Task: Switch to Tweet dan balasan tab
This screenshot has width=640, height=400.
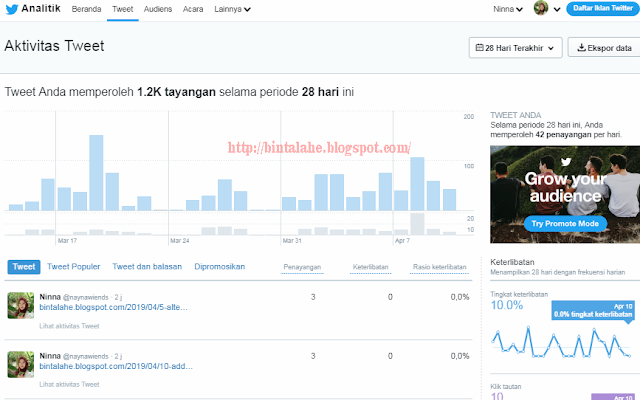Action: tap(147, 267)
